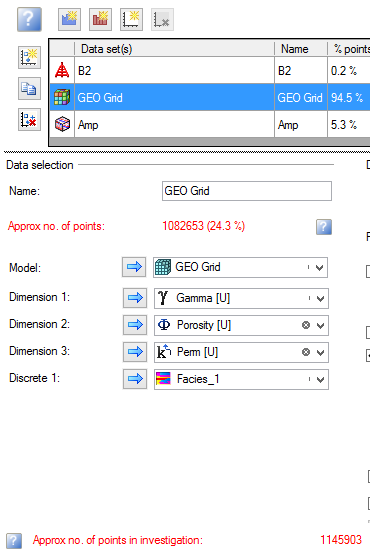This screenshot has height=551, width=370.
Task: Click the Perm k icon in Dimension 3
Action: (x=164, y=352)
